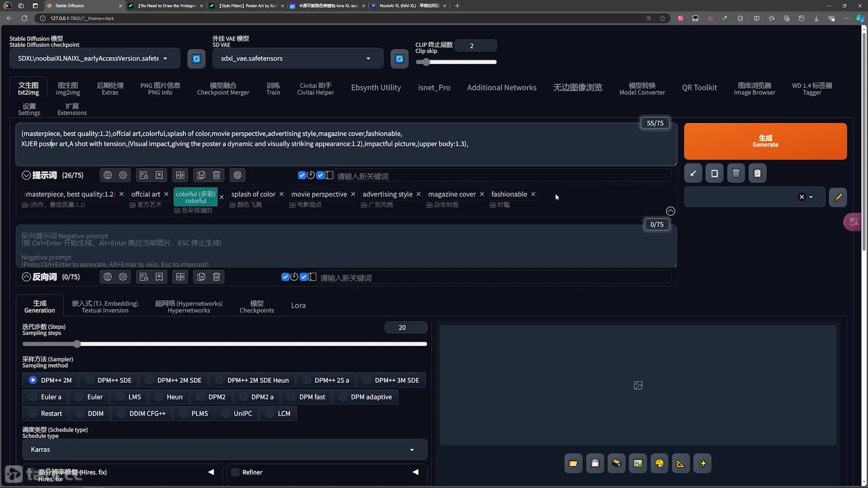Enable the Refiner checkbox
The width and height of the screenshot is (868, 488).
tap(235, 472)
